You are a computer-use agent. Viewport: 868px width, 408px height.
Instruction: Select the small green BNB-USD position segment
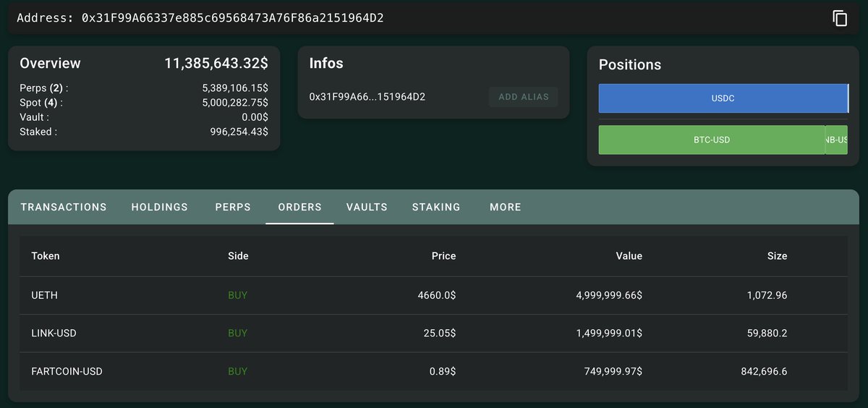tap(836, 140)
